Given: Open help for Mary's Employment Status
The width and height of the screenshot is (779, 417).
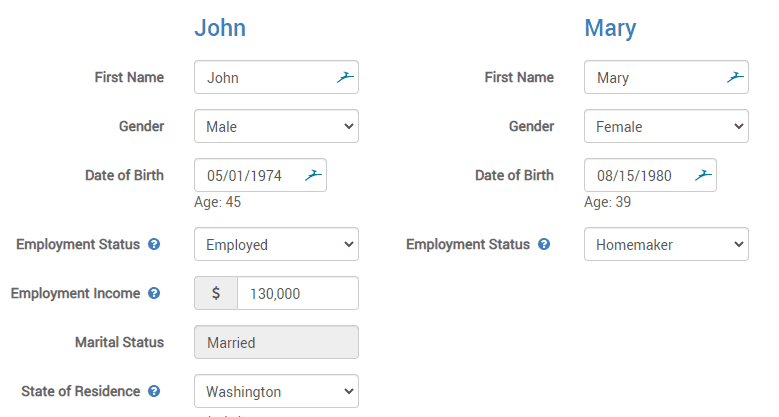Looking at the screenshot, I should pos(544,244).
